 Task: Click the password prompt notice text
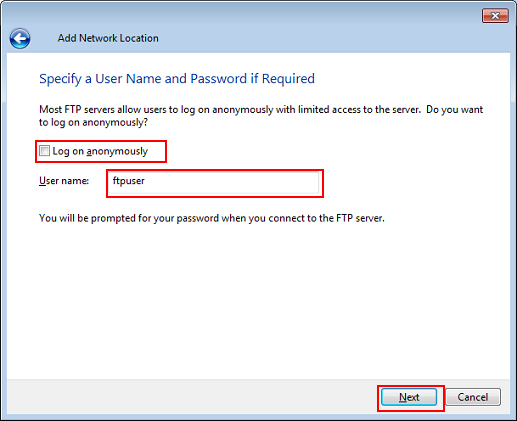tap(212, 218)
